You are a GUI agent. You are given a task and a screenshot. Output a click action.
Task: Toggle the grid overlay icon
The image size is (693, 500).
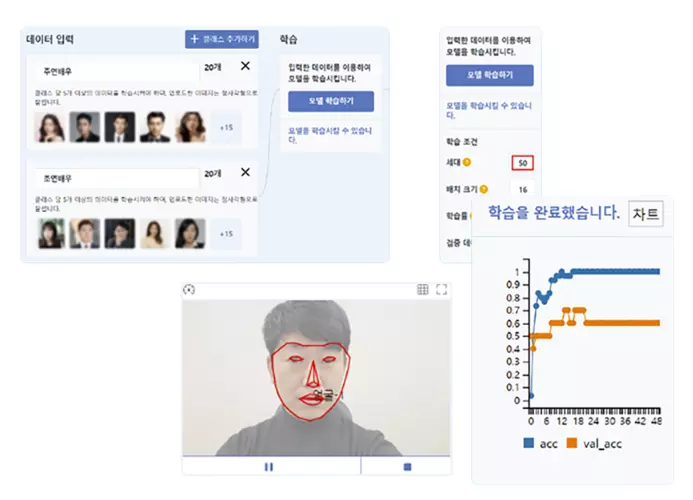(423, 290)
